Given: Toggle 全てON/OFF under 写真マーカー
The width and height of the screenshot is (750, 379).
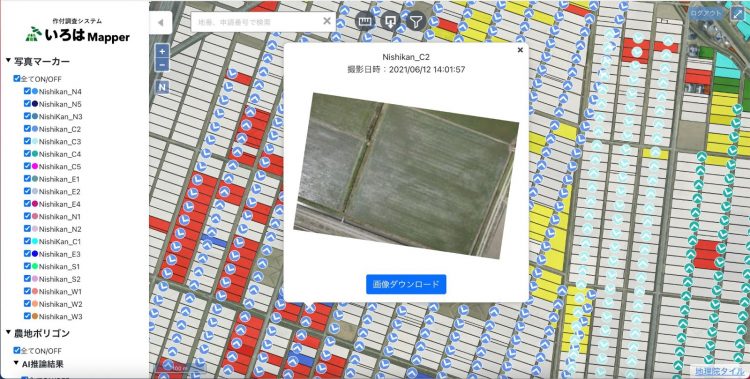Looking at the screenshot, I should 17,78.
